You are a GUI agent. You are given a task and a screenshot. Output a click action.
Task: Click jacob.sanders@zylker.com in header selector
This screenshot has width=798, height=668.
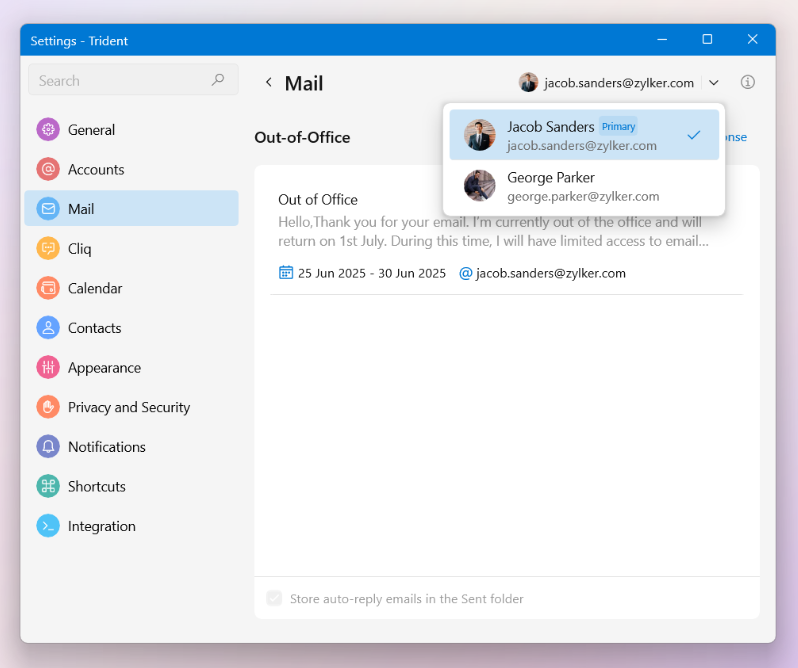point(619,83)
